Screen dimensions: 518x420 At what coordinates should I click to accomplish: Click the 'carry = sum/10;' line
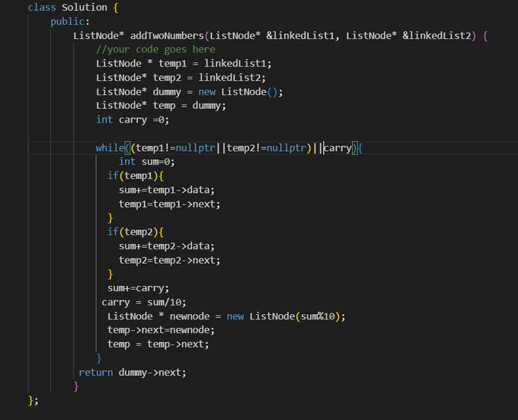click(144, 303)
